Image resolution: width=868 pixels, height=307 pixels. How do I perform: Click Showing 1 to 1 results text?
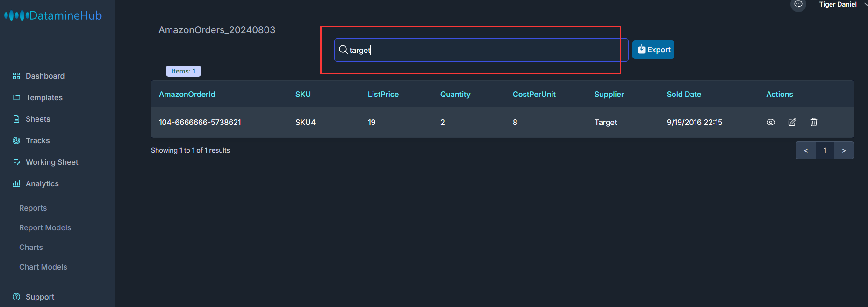(x=190, y=150)
